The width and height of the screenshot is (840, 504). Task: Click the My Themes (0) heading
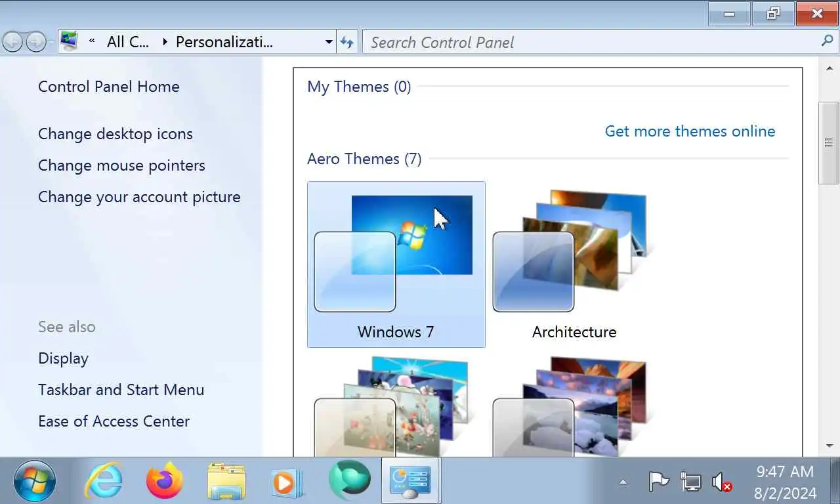pos(359,87)
